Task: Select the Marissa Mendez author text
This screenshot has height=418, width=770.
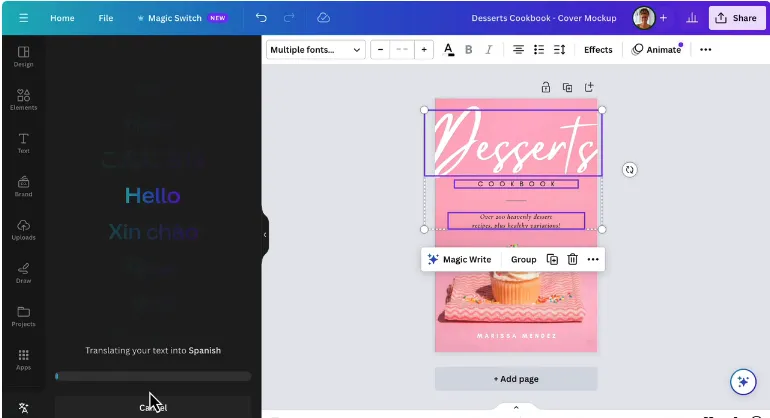Action: point(516,336)
